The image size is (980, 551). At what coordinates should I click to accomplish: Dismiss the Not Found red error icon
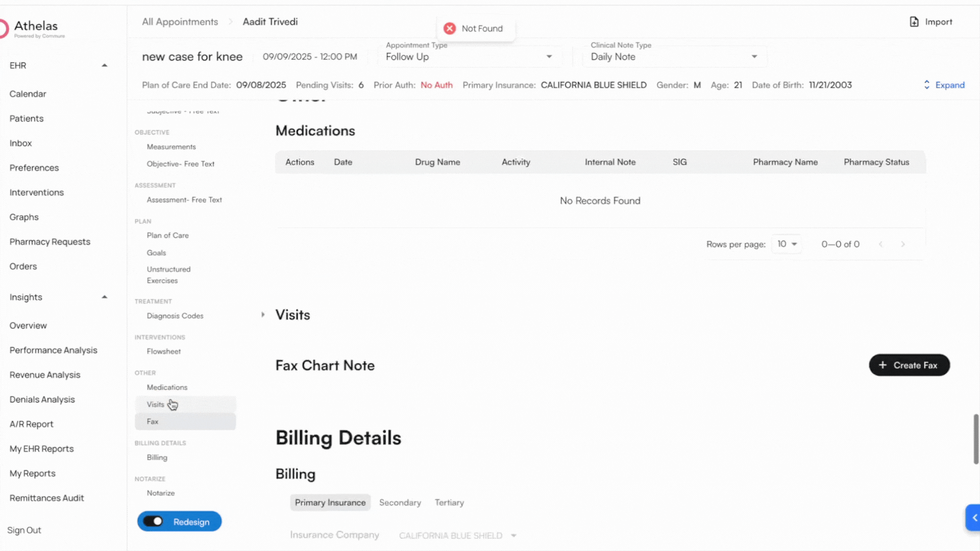(x=450, y=29)
